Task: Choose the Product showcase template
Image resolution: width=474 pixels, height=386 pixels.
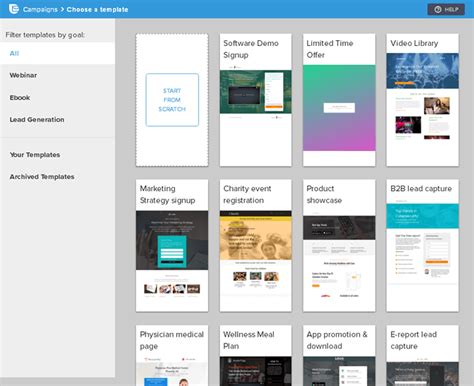Action: click(339, 246)
